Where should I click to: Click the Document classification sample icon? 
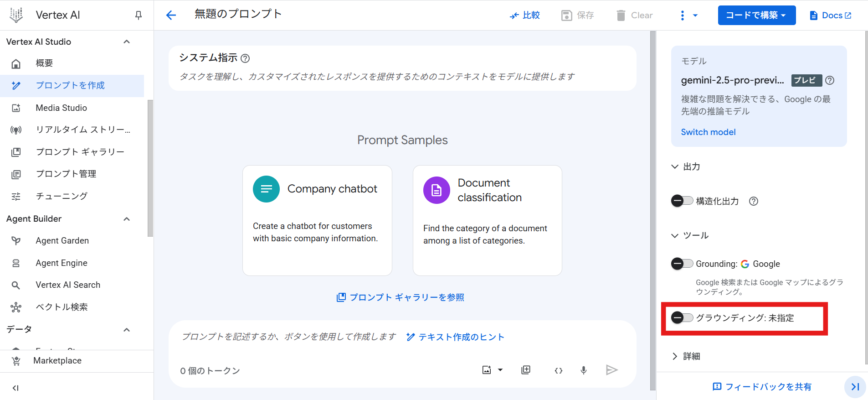click(437, 190)
